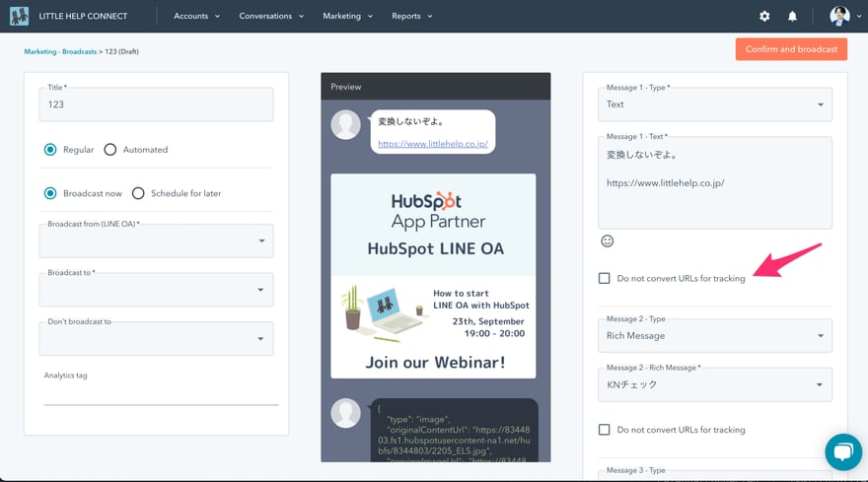
Task: Open the notifications bell icon
Action: pyautogui.click(x=792, y=17)
